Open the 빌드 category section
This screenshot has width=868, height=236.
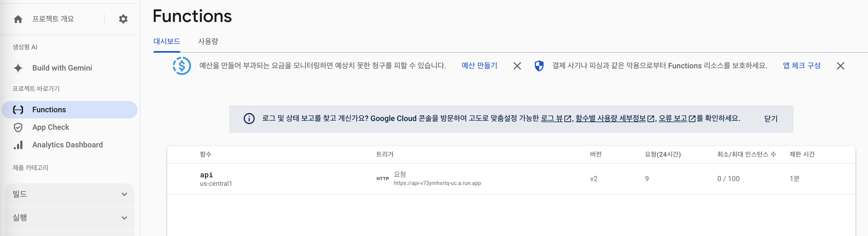click(x=69, y=195)
